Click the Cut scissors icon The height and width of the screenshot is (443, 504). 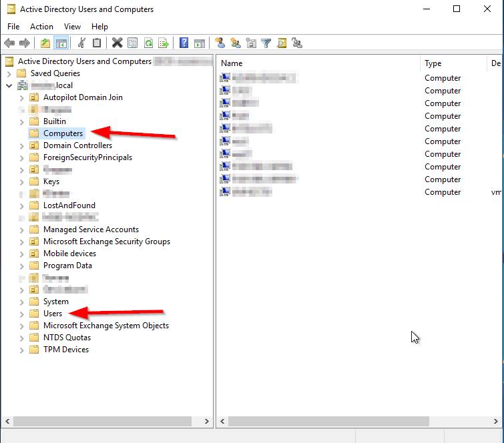point(81,43)
